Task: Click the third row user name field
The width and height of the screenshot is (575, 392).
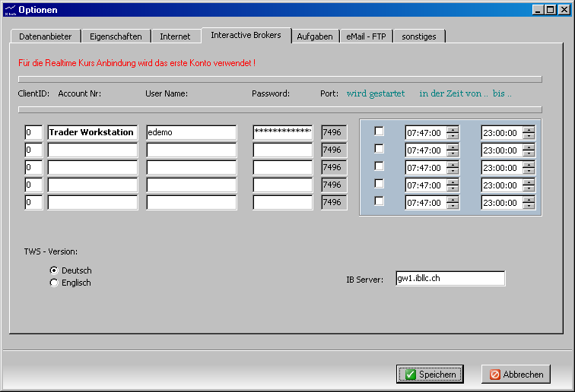Action: (x=192, y=167)
